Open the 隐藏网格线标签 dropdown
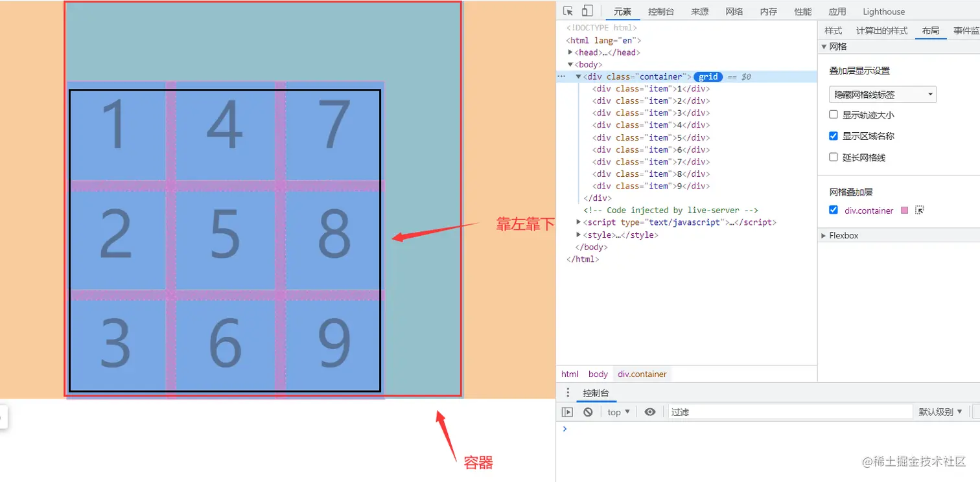 (883, 95)
